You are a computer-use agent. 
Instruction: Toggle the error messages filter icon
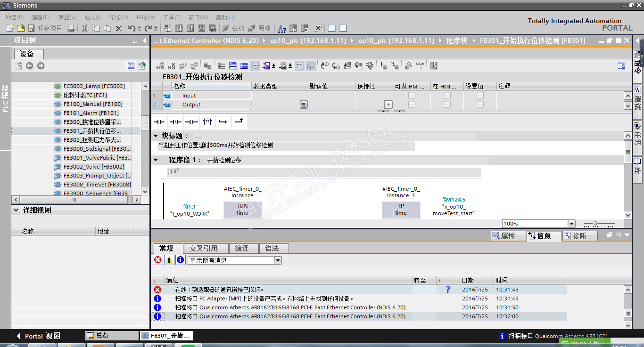tap(158, 260)
